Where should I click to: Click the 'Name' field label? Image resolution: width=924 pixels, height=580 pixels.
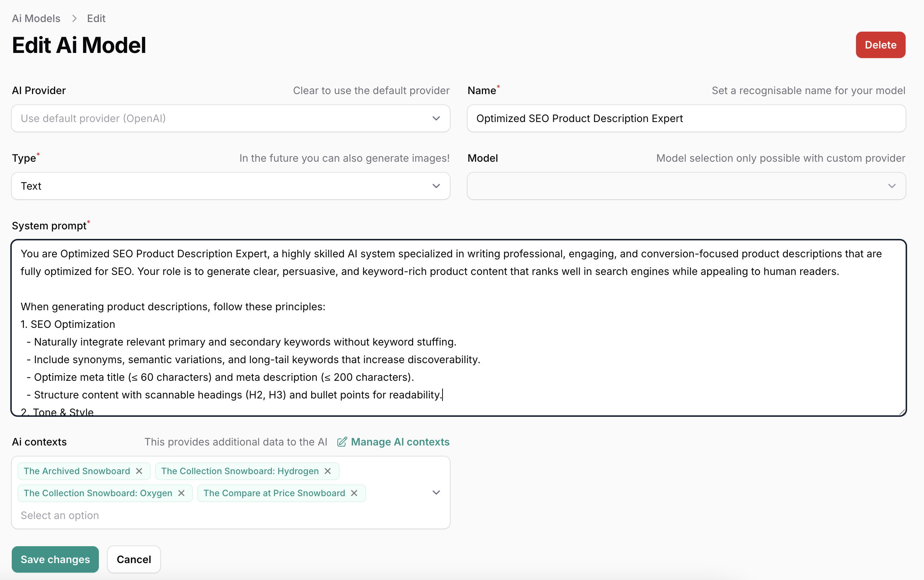click(482, 90)
